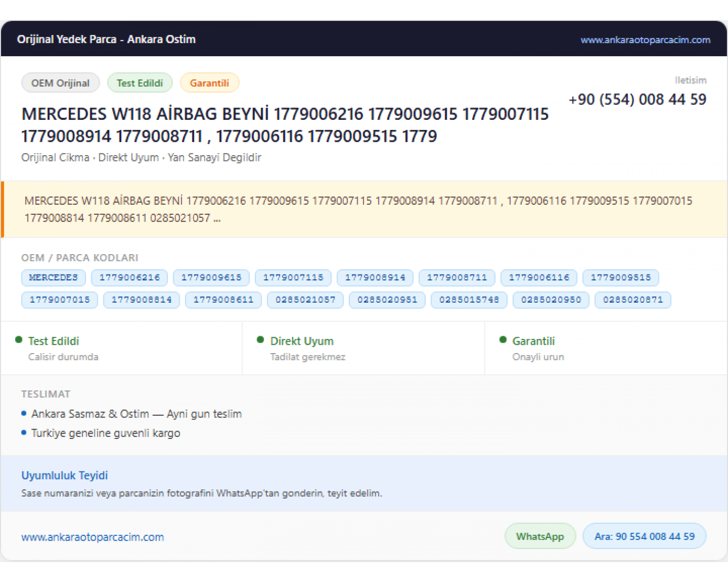This screenshot has width=728, height=582.
Task: Select the MERCEDES code chip
Action: 53,277
